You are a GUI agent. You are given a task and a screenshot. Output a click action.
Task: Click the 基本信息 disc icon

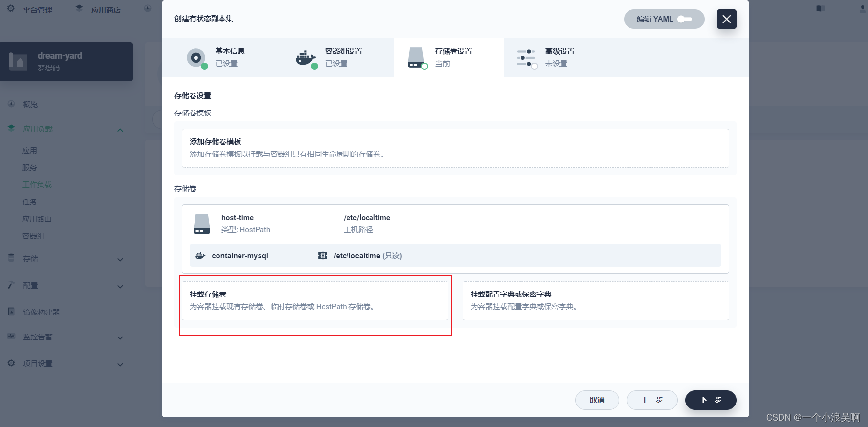[196, 58]
